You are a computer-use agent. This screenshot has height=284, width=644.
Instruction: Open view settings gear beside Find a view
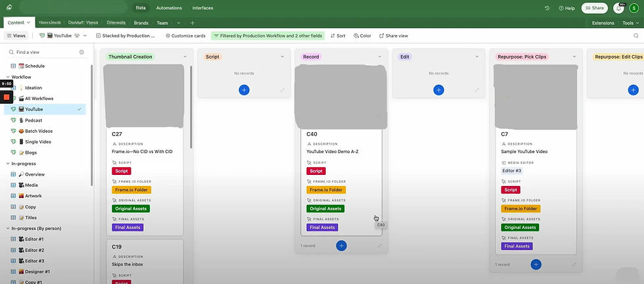81,52
